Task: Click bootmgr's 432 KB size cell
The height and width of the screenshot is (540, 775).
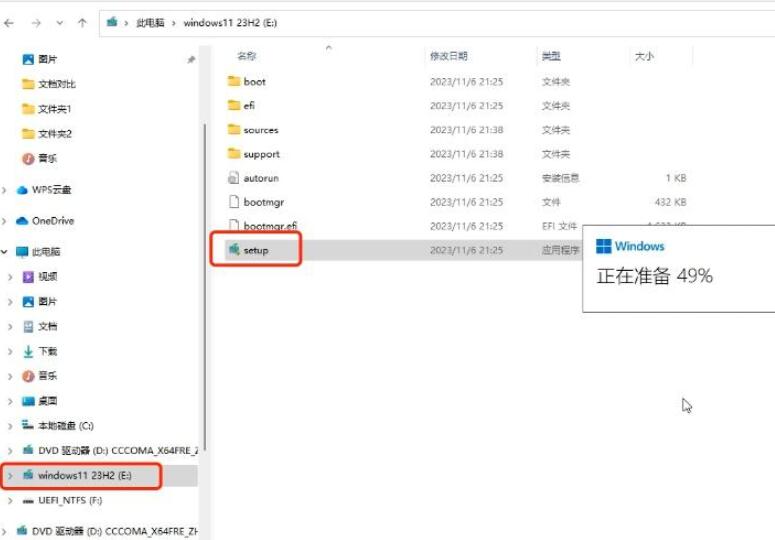Action: pyautogui.click(x=670, y=202)
